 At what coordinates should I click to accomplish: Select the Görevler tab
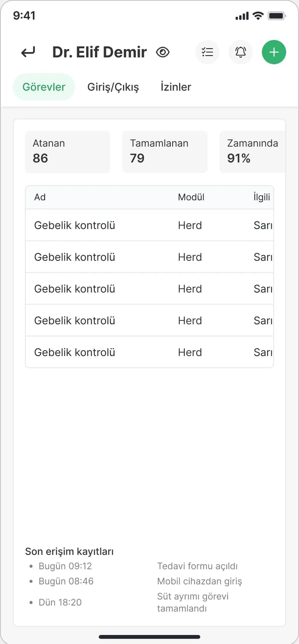(x=44, y=87)
